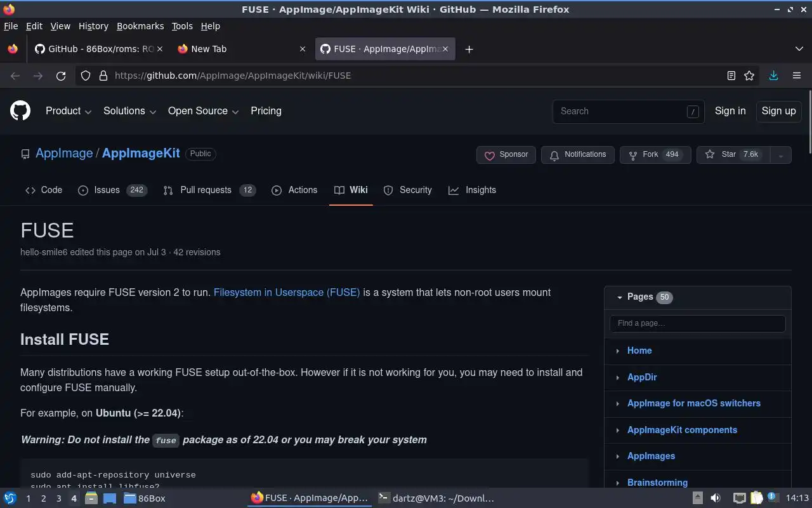Reload the page with the refresh button

point(61,76)
